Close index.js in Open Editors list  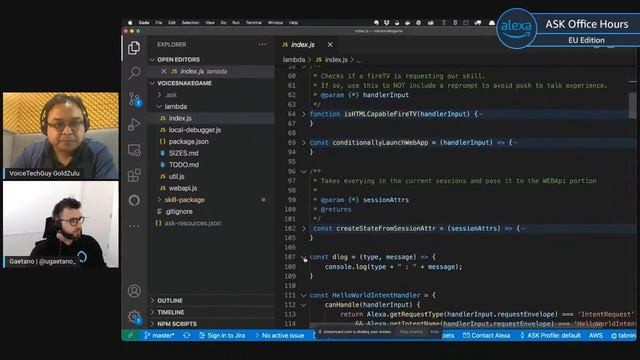164,71
